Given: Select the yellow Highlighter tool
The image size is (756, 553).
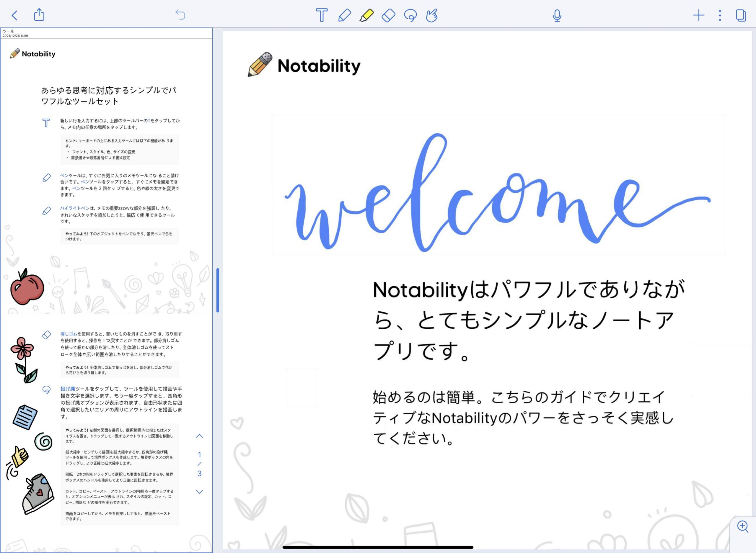Looking at the screenshot, I should pos(366,15).
